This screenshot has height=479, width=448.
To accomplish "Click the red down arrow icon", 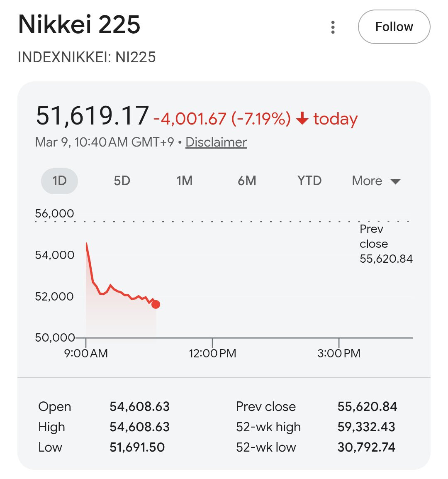I will click(x=302, y=119).
